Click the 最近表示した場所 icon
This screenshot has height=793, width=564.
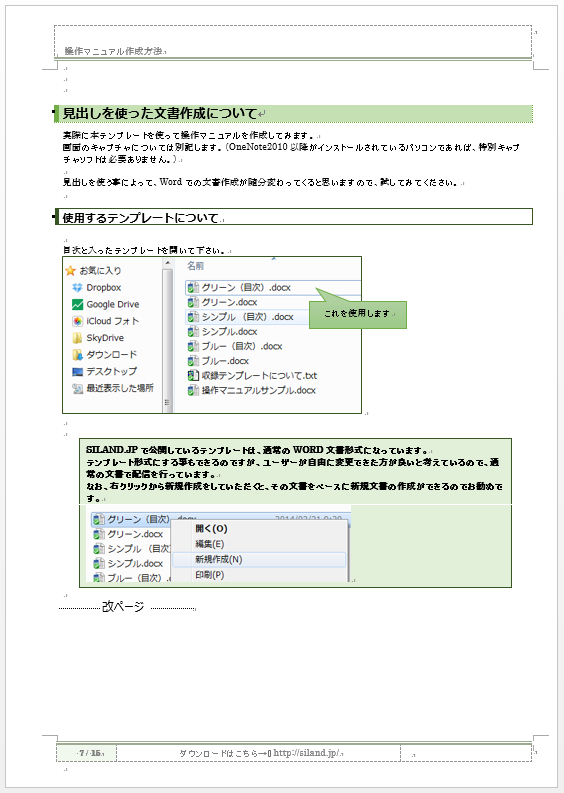(77, 388)
